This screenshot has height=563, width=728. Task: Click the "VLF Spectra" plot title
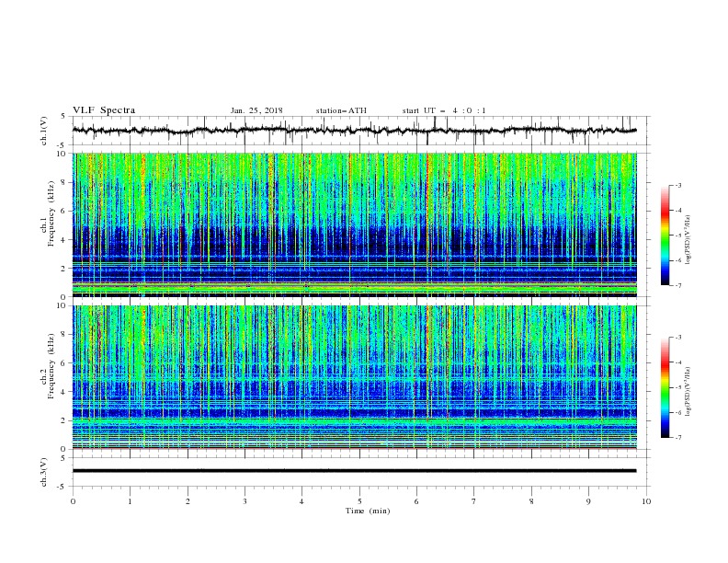click(104, 110)
